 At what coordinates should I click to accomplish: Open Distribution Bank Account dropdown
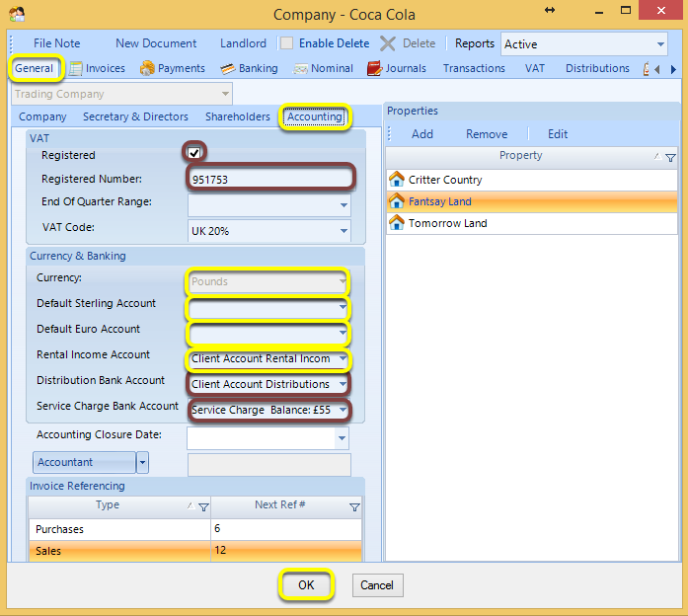tap(343, 384)
